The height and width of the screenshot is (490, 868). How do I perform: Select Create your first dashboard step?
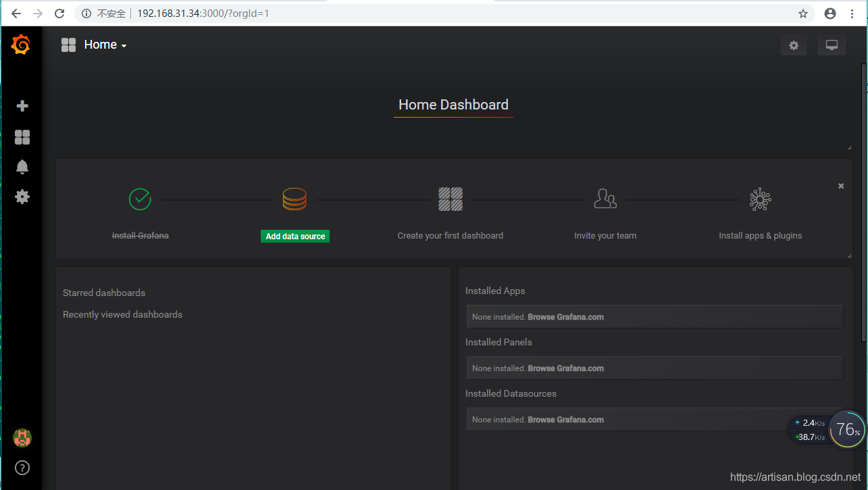(x=450, y=236)
